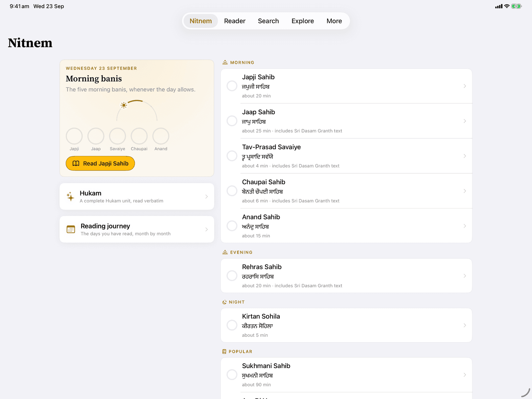Switch to the Search tab
Image resolution: width=532 pixels, height=399 pixels.
[268, 21]
